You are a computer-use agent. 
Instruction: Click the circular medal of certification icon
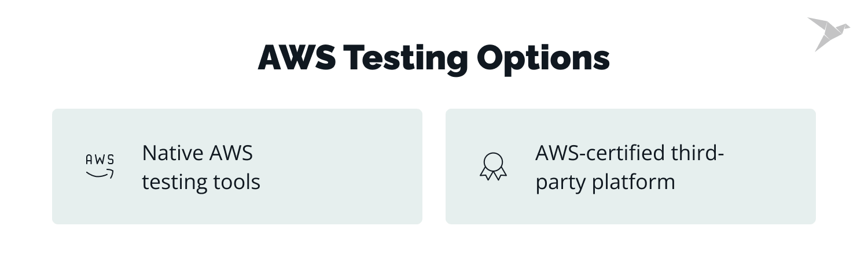[x=493, y=161]
